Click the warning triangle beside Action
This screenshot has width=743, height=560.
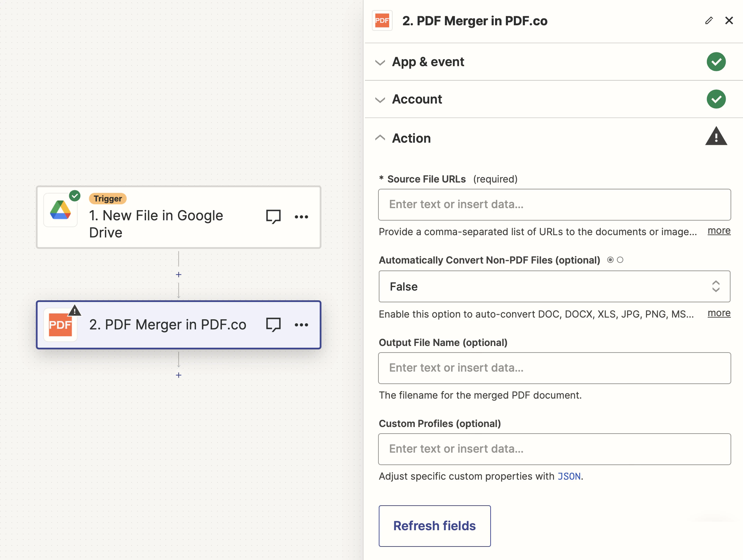716,136
